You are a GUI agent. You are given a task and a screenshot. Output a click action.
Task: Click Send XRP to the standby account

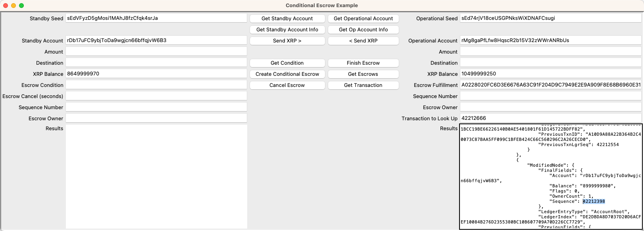pos(363,40)
